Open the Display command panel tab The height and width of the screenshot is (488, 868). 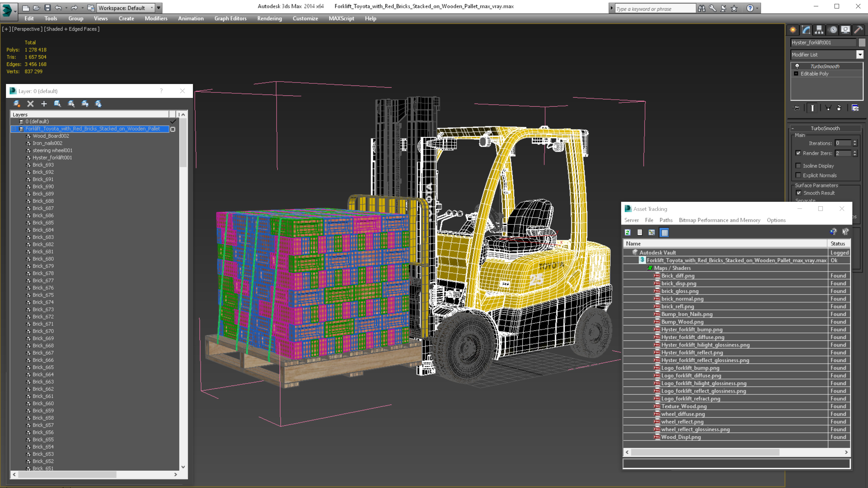click(845, 30)
